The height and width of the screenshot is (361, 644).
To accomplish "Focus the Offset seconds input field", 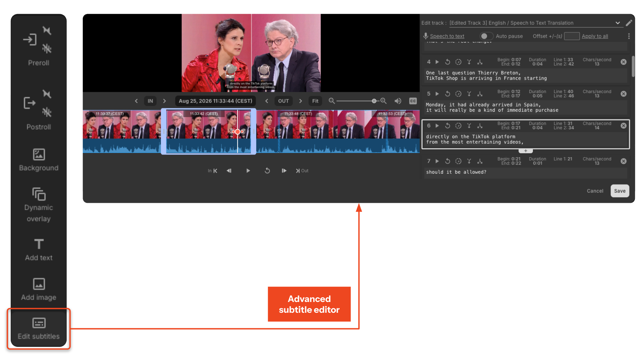I will click(572, 36).
